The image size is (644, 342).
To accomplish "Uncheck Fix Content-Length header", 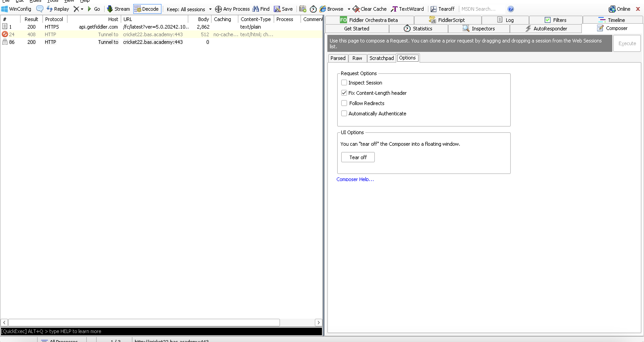I will coord(344,93).
